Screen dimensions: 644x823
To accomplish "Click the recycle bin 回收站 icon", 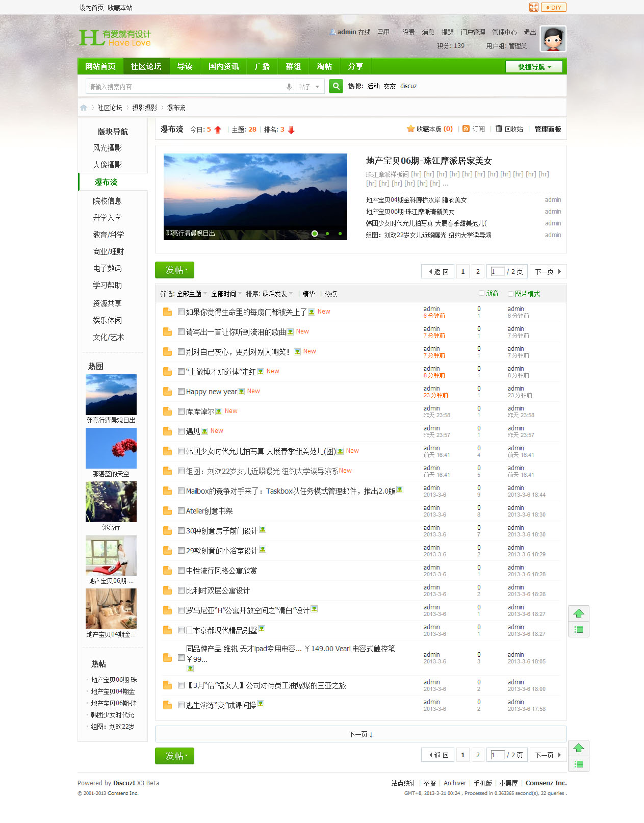I will click(x=499, y=129).
